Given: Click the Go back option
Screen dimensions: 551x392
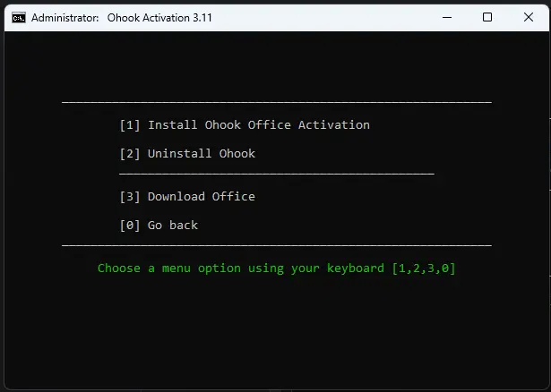Looking at the screenshot, I should click(x=159, y=226).
